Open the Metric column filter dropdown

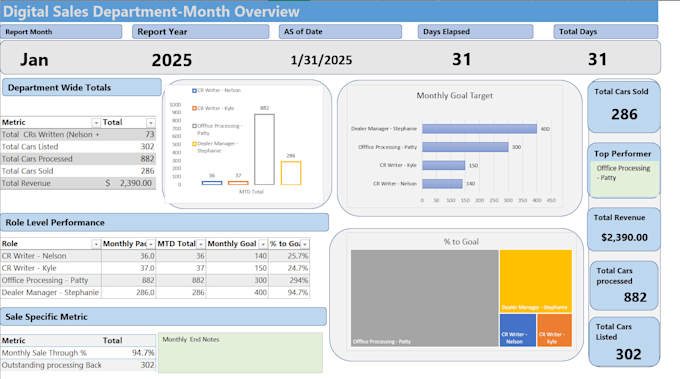(x=96, y=123)
